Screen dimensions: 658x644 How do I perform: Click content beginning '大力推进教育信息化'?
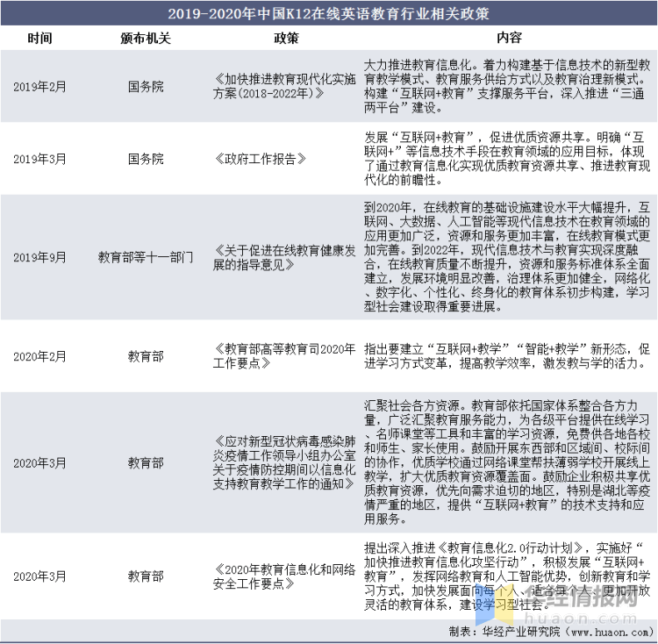tap(507, 87)
